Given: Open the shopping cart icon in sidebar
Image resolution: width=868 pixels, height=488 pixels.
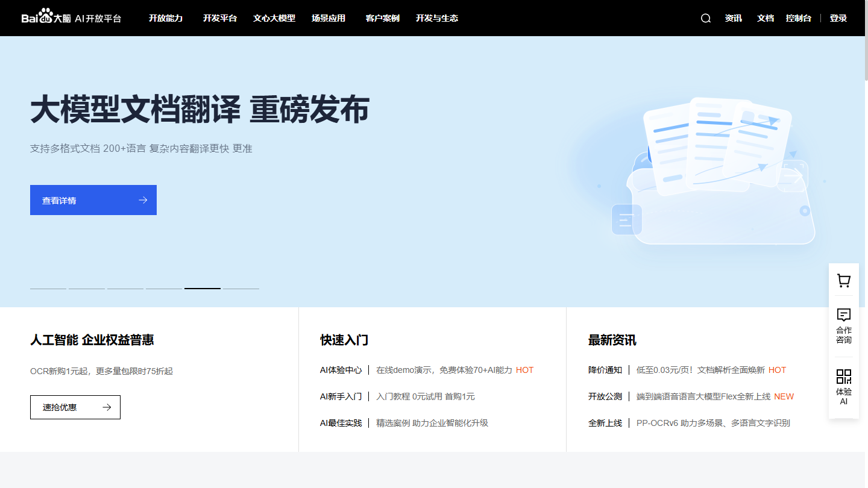Looking at the screenshot, I should [844, 281].
